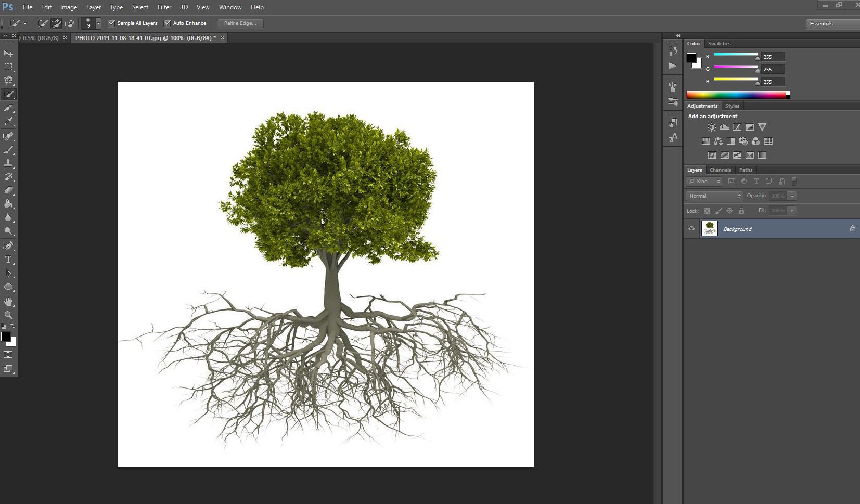Toggle the Sample All Layers checkbox
The image size is (860, 504).
click(x=112, y=23)
